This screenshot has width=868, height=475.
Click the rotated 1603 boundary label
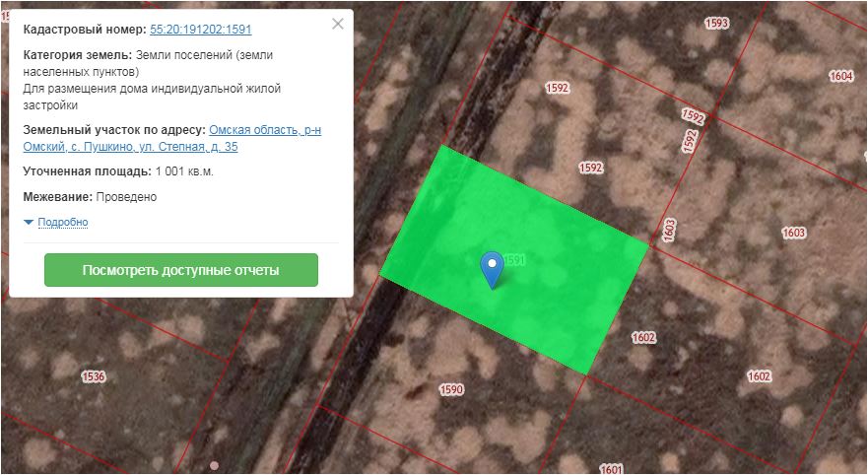(669, 231)
